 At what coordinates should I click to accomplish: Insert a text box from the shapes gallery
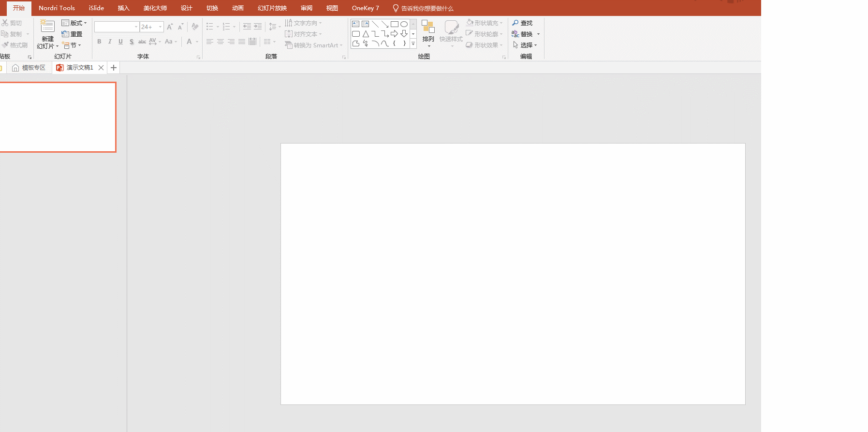[356, 24]
